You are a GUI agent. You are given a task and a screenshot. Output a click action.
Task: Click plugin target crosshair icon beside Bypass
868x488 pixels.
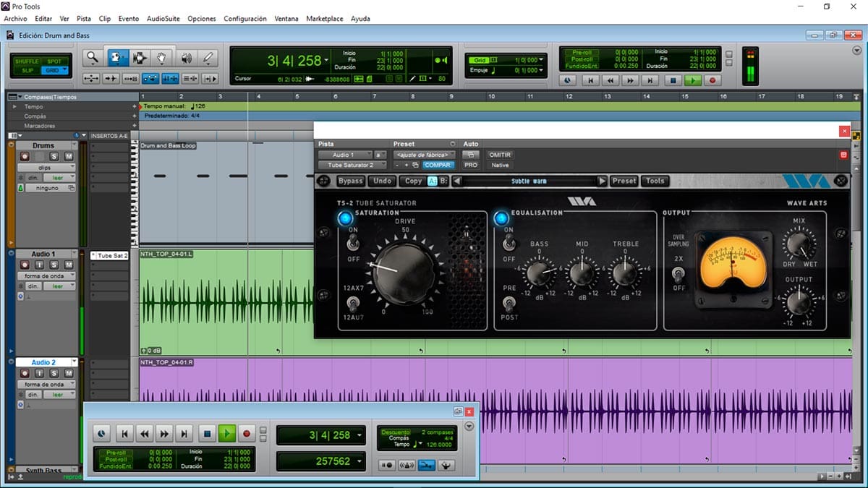pos(324,181)
